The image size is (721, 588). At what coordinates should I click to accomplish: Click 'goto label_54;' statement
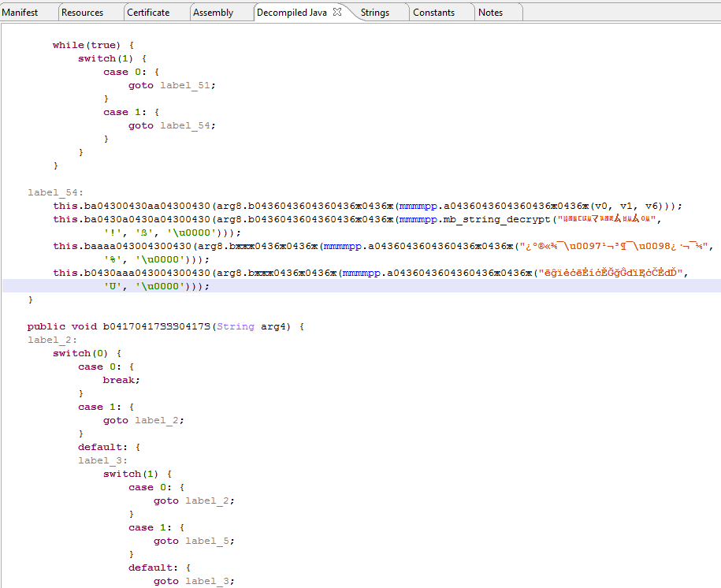coord(172,125)
